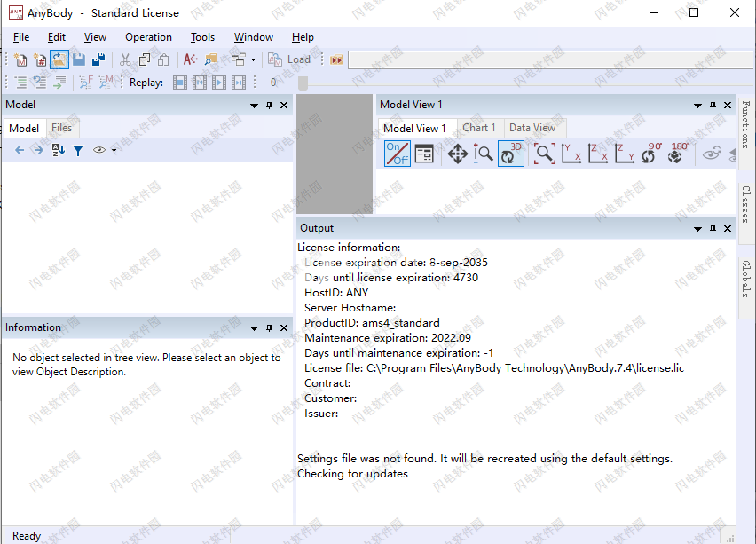The image size is (756, 544).
Task: Stop the replay
Action: tap(180, 83)
